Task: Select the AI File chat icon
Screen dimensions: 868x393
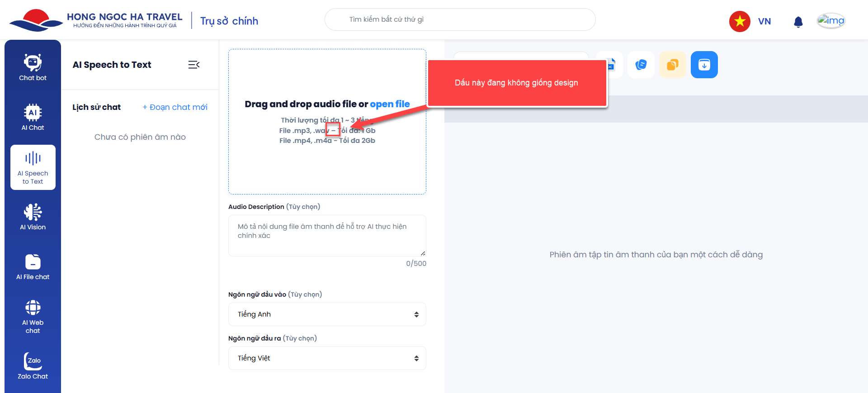Action: [x=33, y=267]
